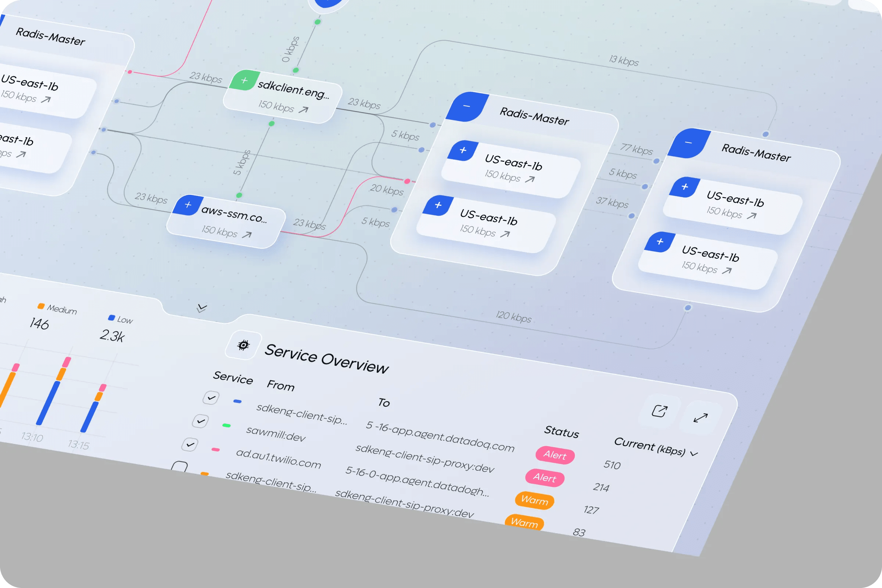
Task: Collapse the middle Radis-Master group via minus icon
Action: pyautogui.click(x=466, y=107)
